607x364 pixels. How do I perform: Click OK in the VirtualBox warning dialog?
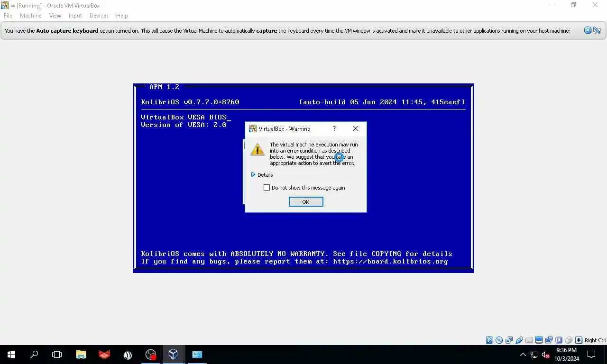pos(306,202)
